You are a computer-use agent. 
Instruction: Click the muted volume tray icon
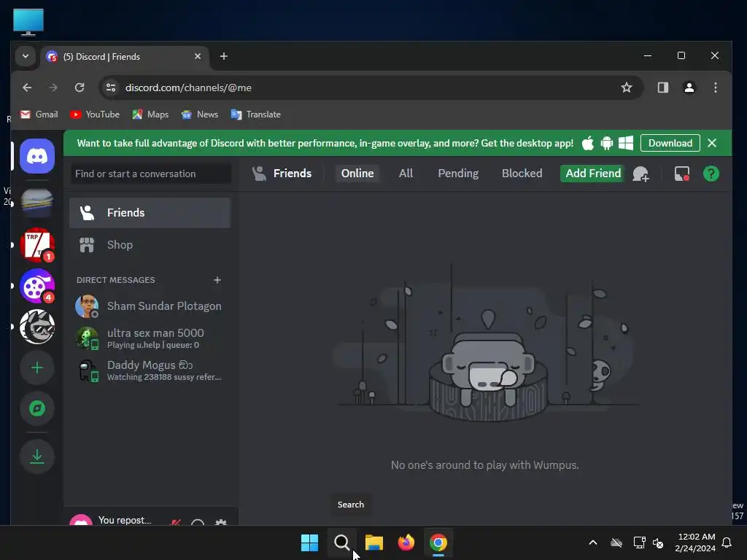(x=658, y=542)
